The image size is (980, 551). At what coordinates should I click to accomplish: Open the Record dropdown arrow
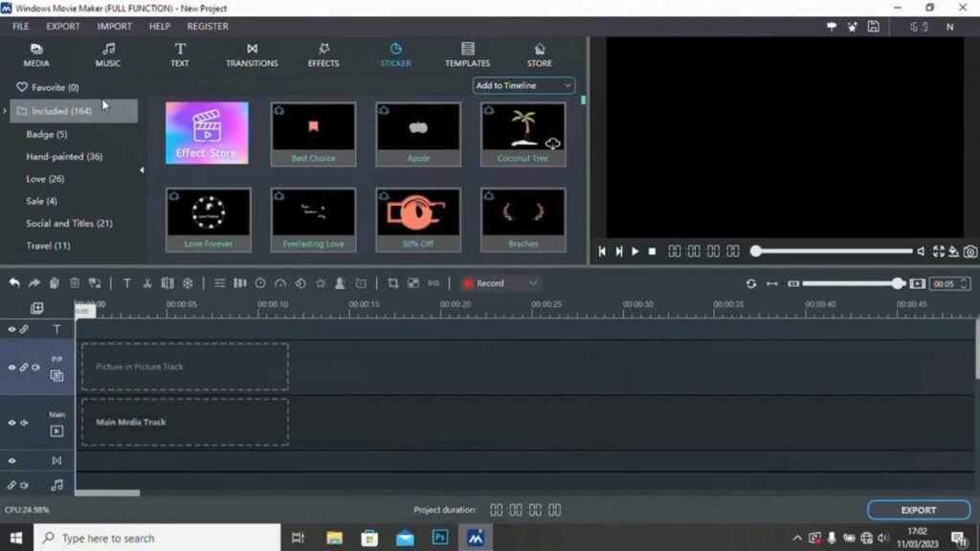(x=533, y=283)
